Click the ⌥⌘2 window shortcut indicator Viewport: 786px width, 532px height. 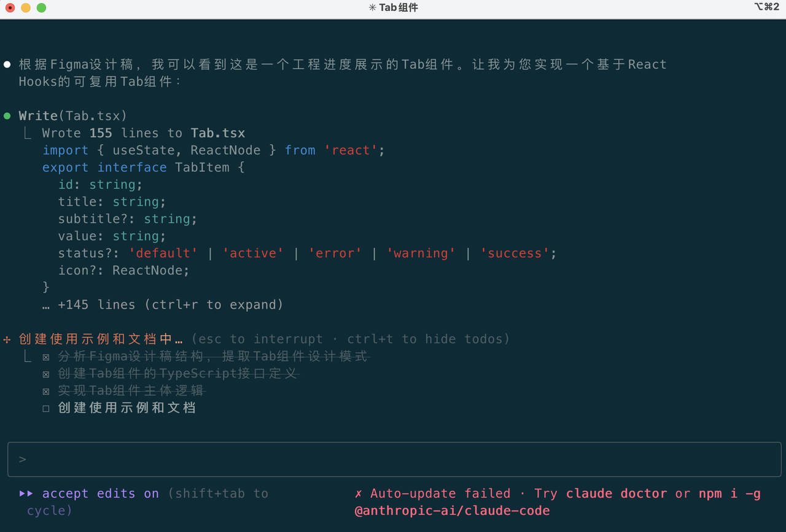766,7
